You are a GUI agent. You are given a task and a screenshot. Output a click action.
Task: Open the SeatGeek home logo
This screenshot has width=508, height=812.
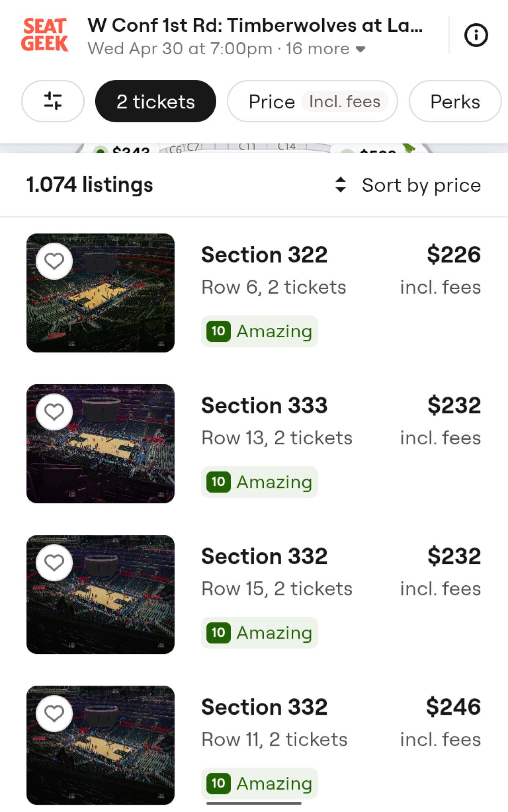[x=44, y=35]
